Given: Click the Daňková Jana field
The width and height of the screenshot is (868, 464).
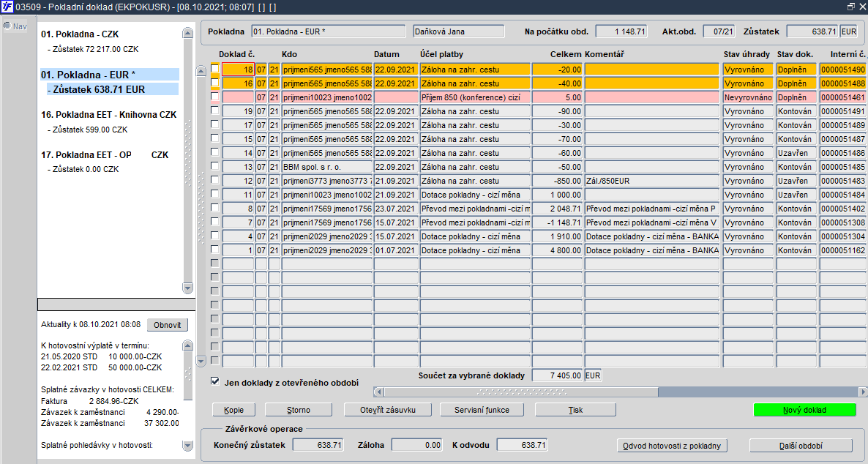Looking at the screenshot, I should tap(459, 31).
